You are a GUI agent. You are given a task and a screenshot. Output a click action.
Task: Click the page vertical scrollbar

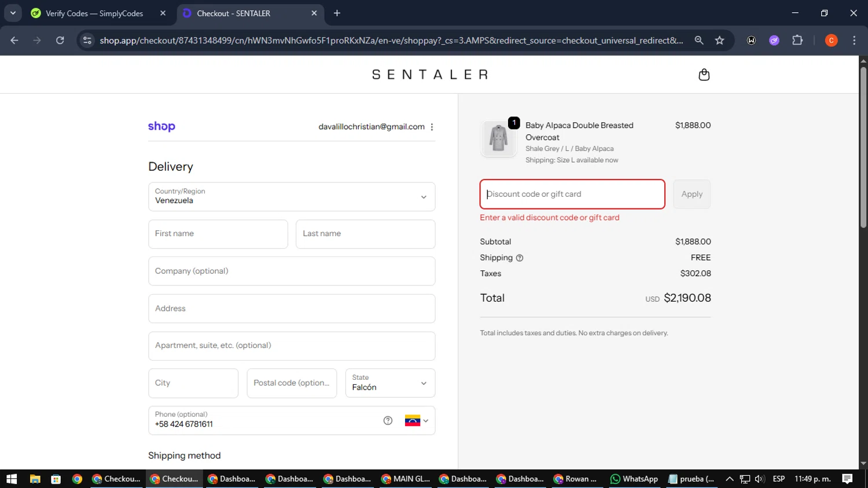click(x=863, y=148)
